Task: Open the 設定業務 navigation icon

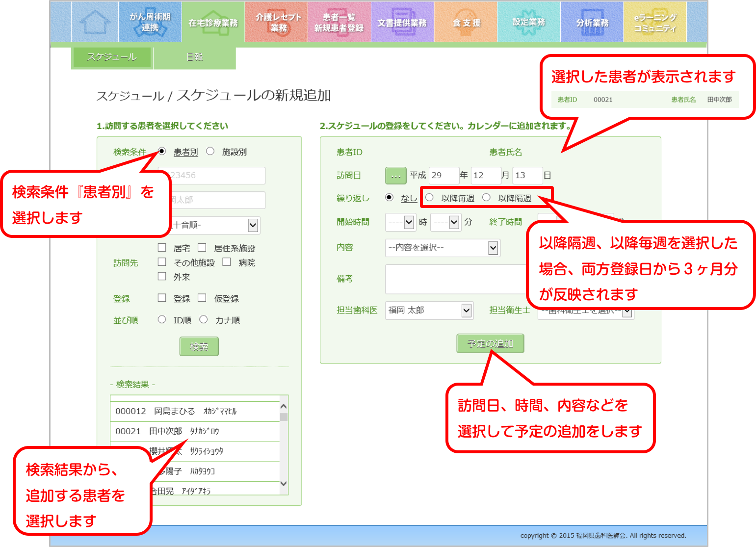Action: pyautogui.click(x=529, y=22)
